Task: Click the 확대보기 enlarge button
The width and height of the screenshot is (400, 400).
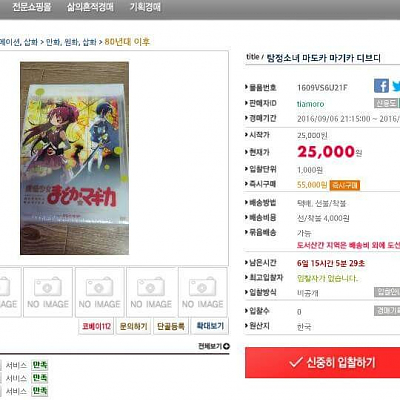Action: pyautogui.click(x=210, y=326)
